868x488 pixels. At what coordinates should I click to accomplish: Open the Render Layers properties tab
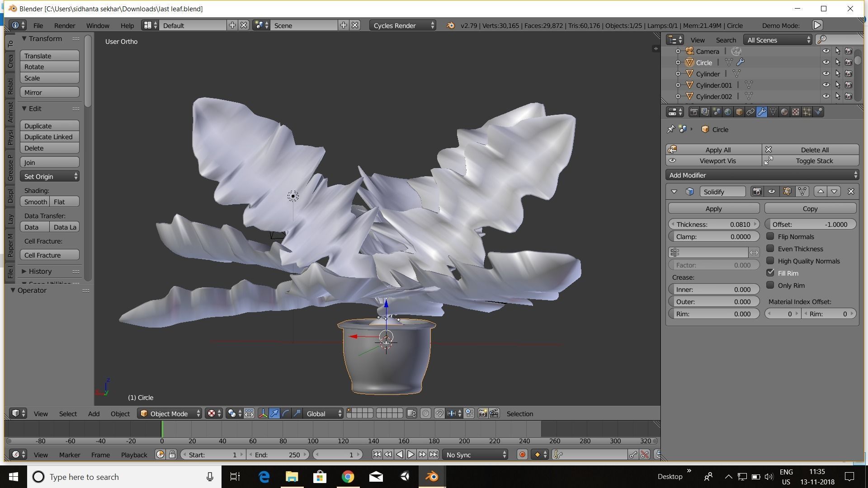click(x=705, y=112)
